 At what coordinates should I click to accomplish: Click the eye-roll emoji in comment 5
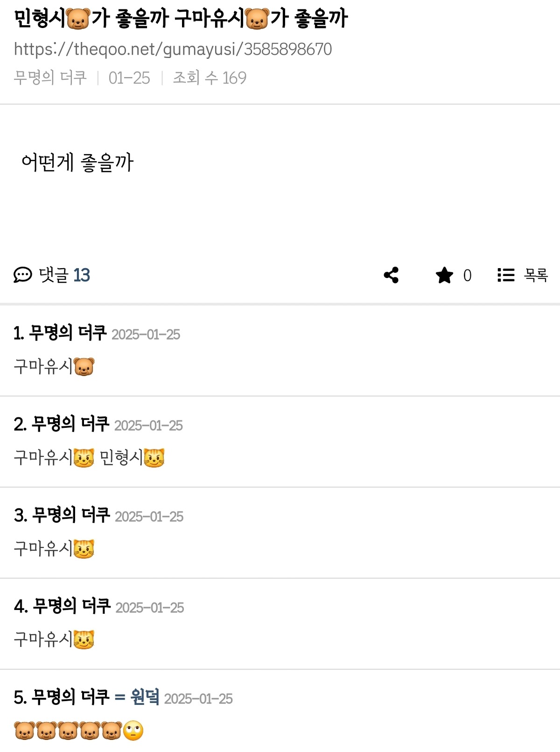coord(133,731)
